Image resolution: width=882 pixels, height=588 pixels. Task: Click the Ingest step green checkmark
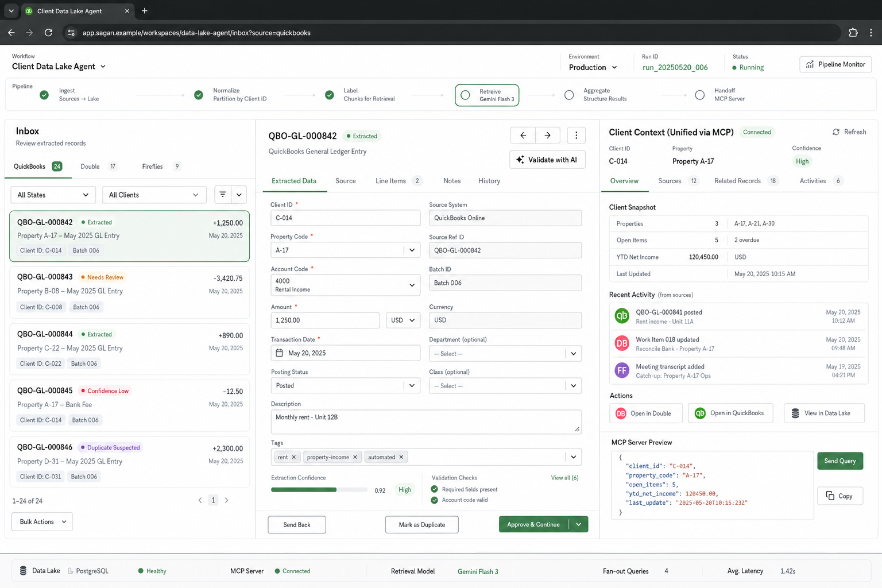coord(44,95)
